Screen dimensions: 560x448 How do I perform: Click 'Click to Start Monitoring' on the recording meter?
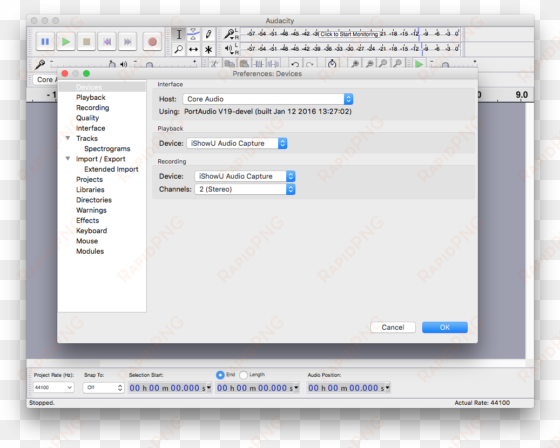click(349, 34)
